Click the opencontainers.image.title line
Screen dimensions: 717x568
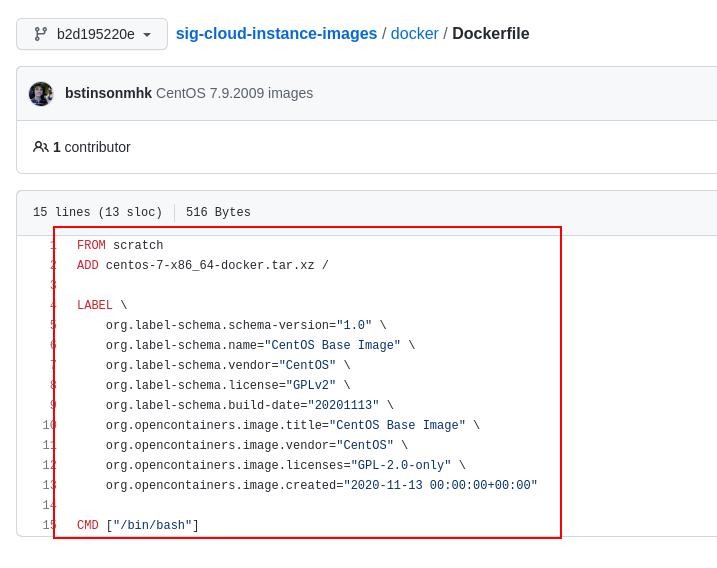[293, 425]
